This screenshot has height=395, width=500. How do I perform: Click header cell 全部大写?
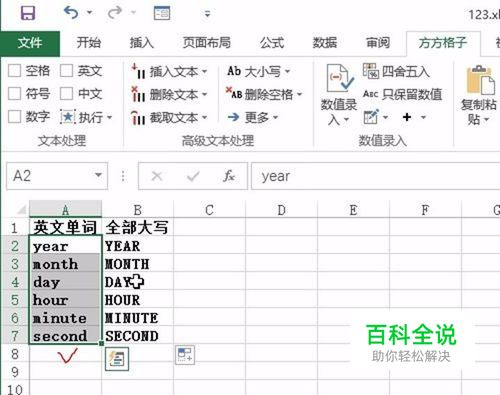click(138, 227)
